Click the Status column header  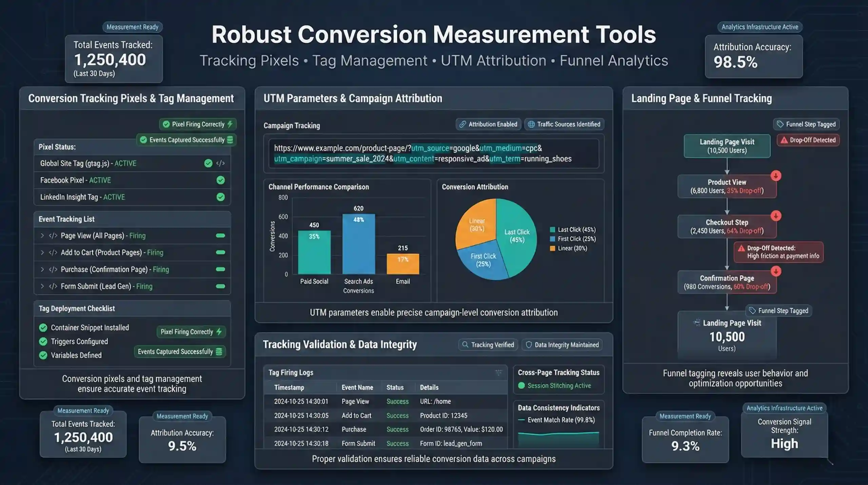(395, 388)
